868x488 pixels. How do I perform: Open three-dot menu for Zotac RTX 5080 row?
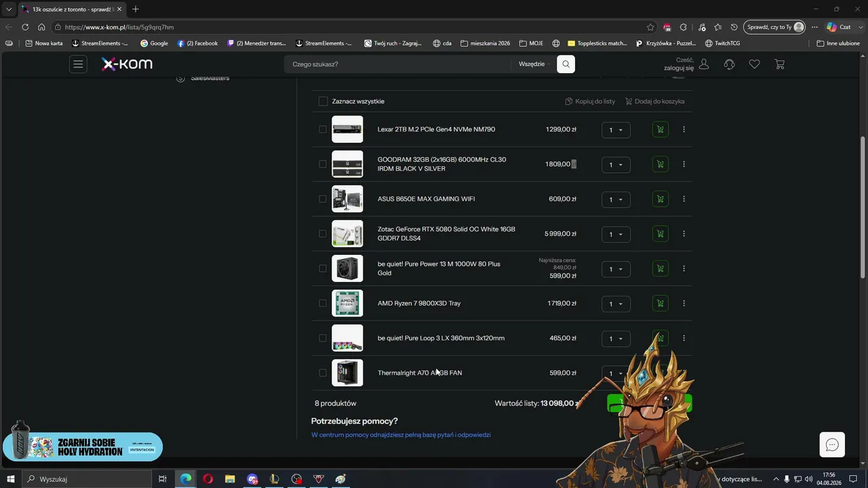tap(684, 234)
